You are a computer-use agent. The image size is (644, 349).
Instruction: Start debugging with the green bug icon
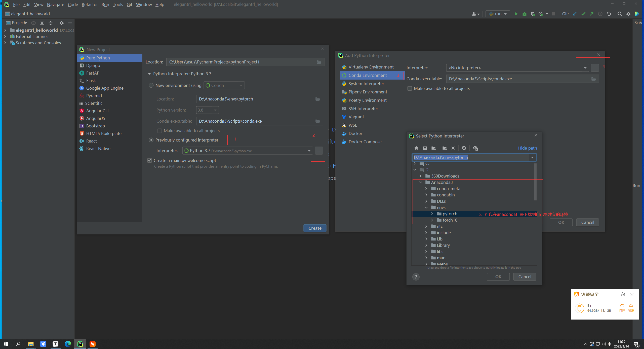point(524,14)
